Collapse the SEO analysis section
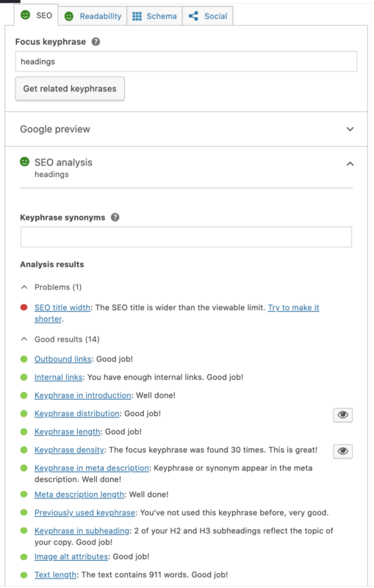 [x=350, y=164]
